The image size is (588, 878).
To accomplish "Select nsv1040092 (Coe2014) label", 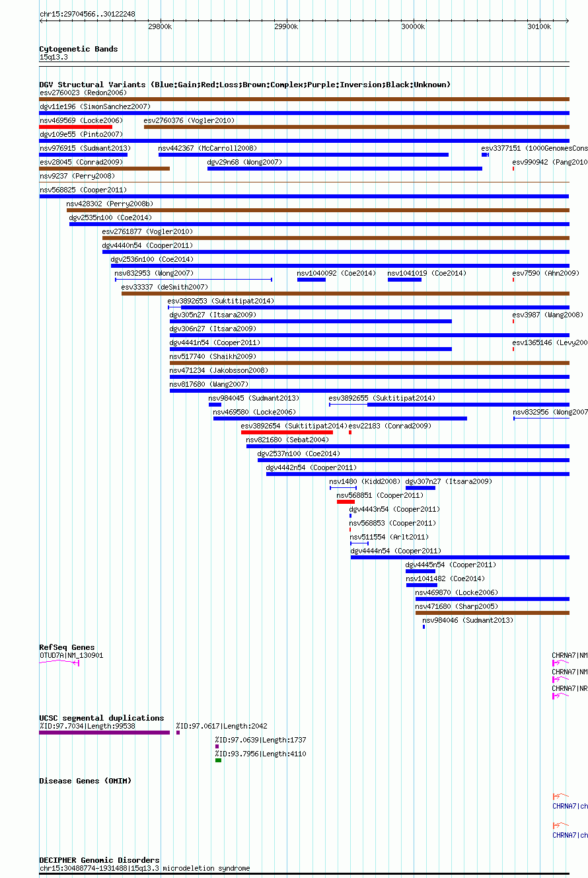I will point(336,273).
